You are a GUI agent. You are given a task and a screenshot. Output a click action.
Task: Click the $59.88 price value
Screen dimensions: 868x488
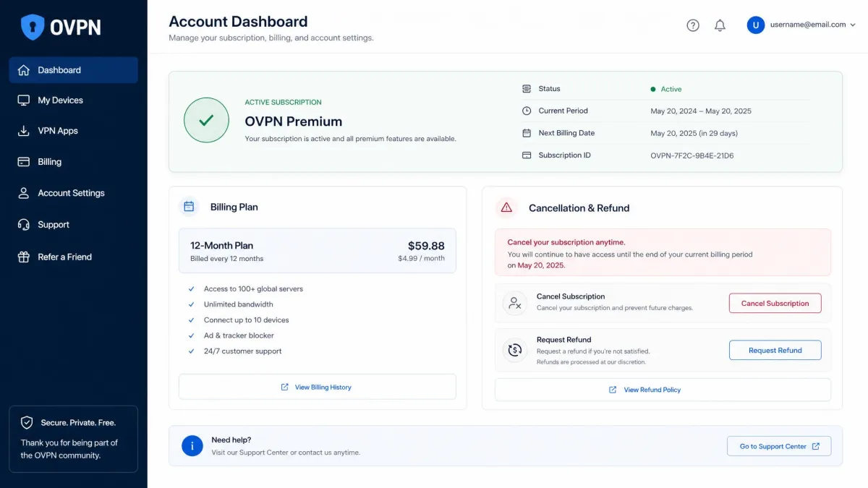426,246
